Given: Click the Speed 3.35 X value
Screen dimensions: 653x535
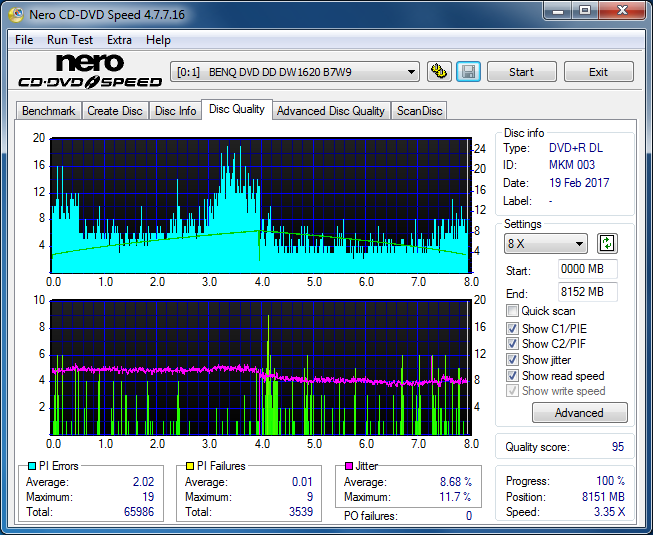Looking at the screenshot, I should point(609,512).
